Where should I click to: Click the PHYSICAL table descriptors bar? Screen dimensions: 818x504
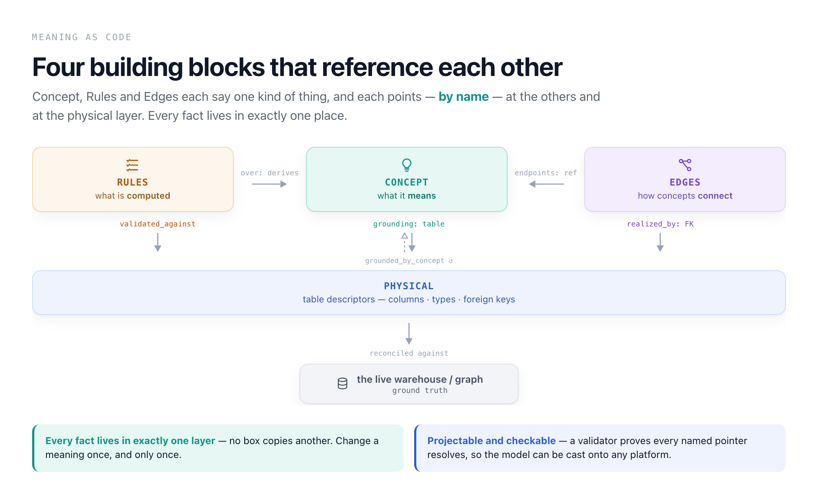(x=409, y=293)
